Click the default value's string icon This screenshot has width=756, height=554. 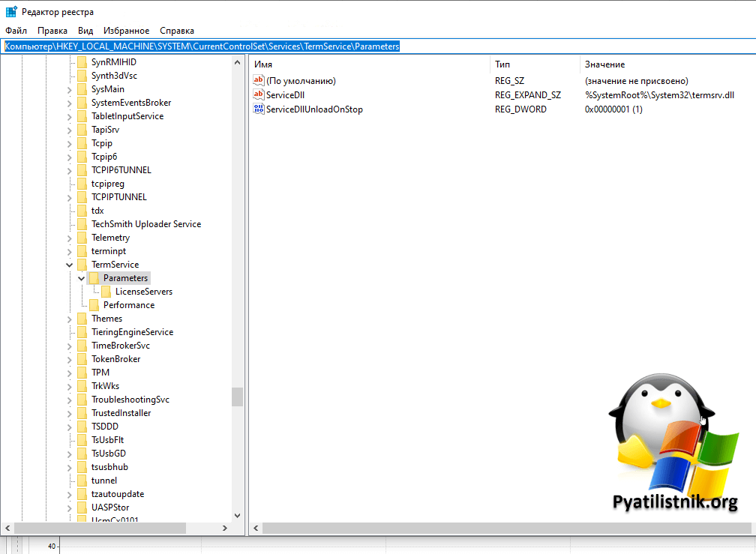pyautogui.click(x=259, y=81)
